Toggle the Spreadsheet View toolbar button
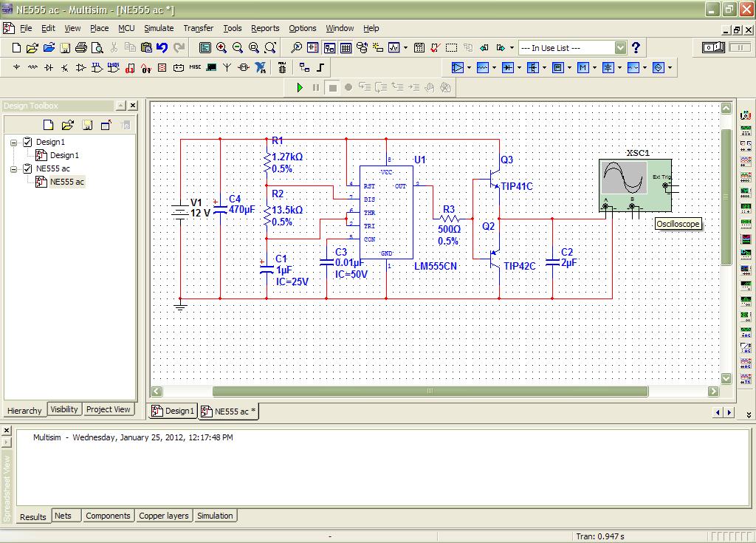 346,48
